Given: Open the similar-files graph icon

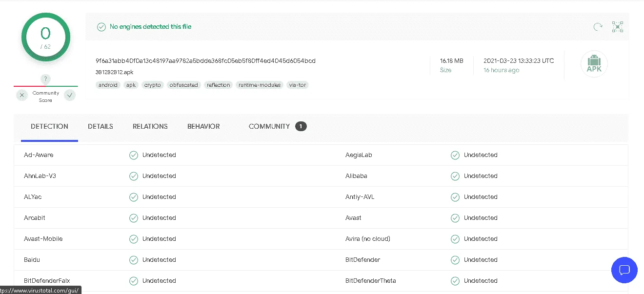Looking at the screenshot, I should [618, 27].
